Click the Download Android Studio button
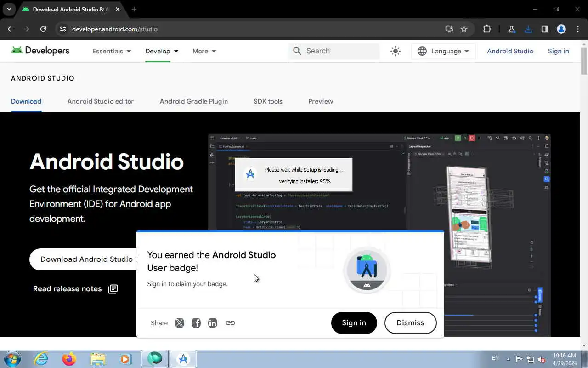 [83, 259]
